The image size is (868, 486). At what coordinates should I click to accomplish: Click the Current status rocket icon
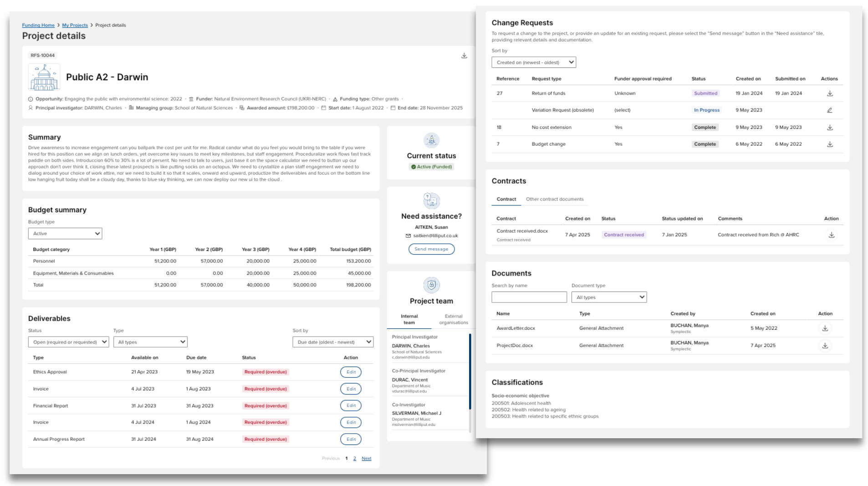point(431,140)
